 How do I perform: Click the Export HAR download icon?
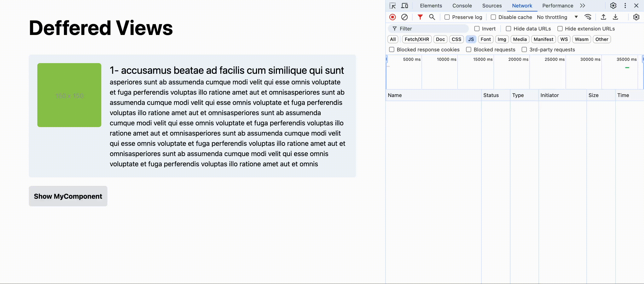pyautogui.click(x=615, y=17)
